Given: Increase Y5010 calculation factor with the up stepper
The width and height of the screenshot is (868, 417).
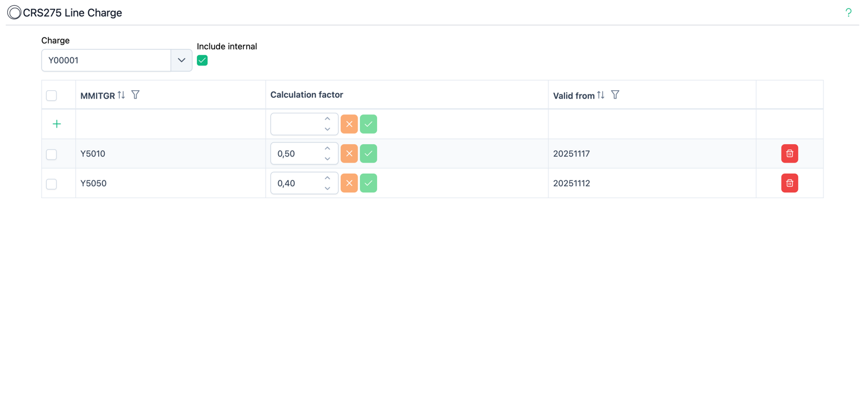Looking at the screenshot, I should (x=327, y=149).
